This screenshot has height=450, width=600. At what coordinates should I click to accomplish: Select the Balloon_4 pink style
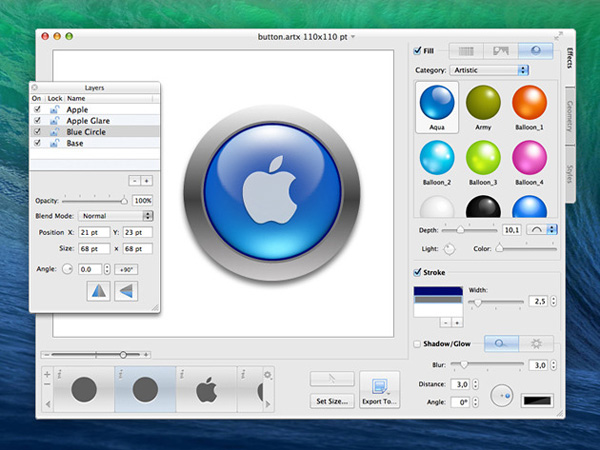pyautogui.click(x=529, y=162)
